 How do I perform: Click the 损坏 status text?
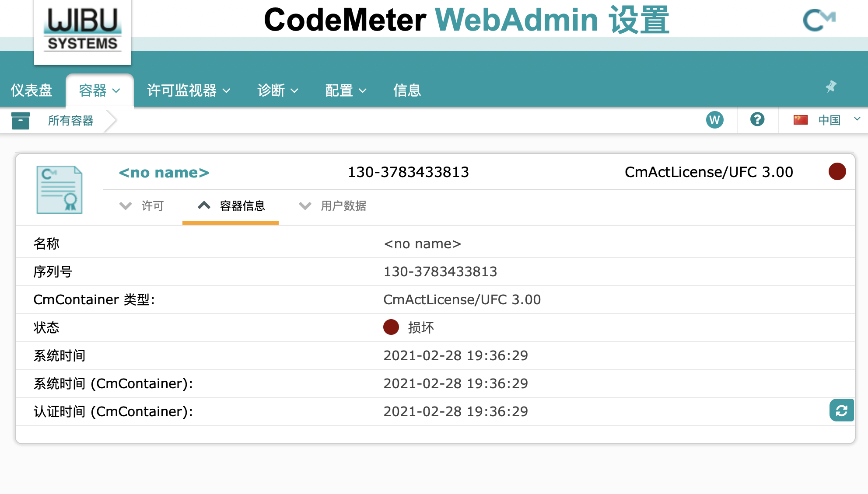coord(421,327)
